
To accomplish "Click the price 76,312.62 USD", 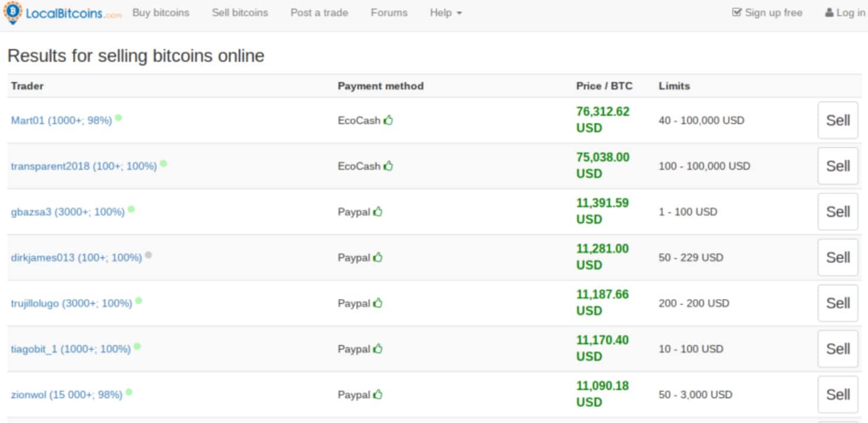I will 603,119.
